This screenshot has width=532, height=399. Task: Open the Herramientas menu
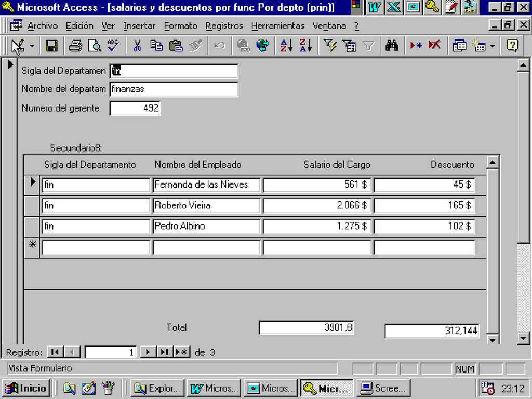tap(278, 26)
